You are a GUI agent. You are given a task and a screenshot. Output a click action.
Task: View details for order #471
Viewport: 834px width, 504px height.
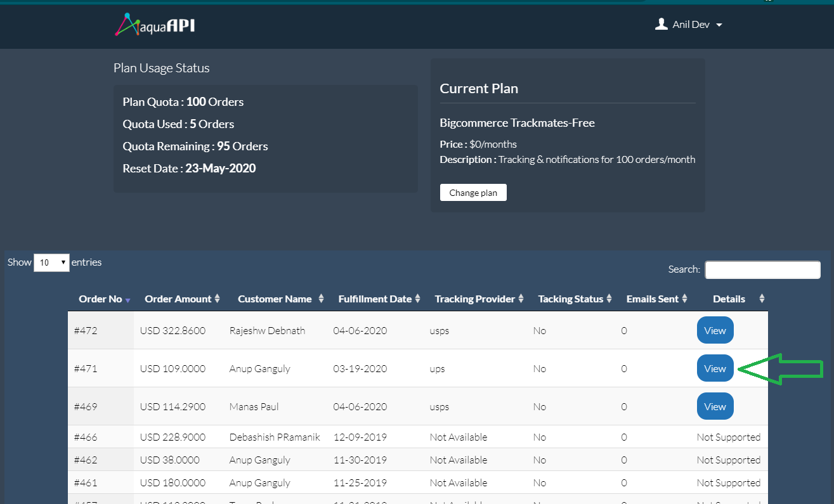tap(715, 368)
